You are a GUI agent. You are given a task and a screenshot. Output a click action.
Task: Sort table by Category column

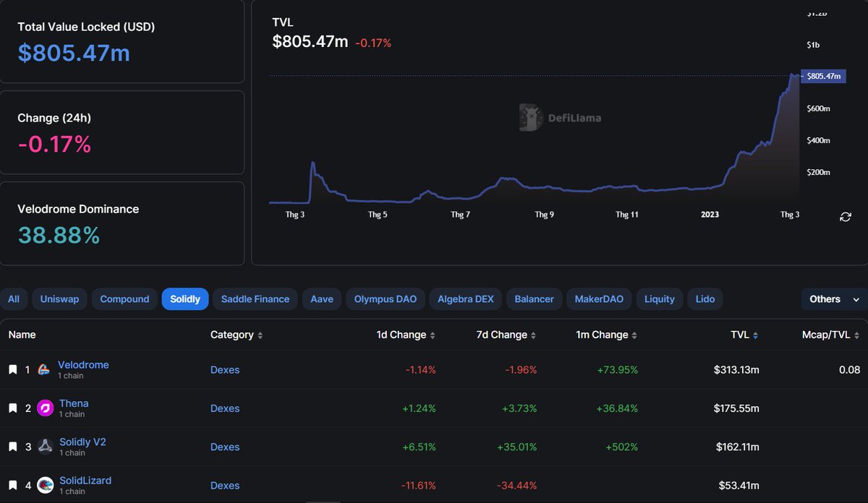237,335
